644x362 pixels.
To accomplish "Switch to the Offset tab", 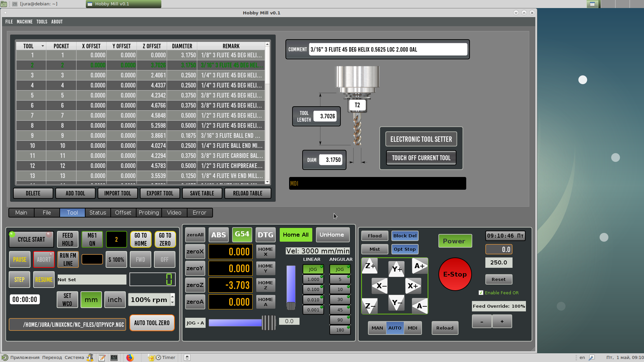I will [x=123, y=213].
